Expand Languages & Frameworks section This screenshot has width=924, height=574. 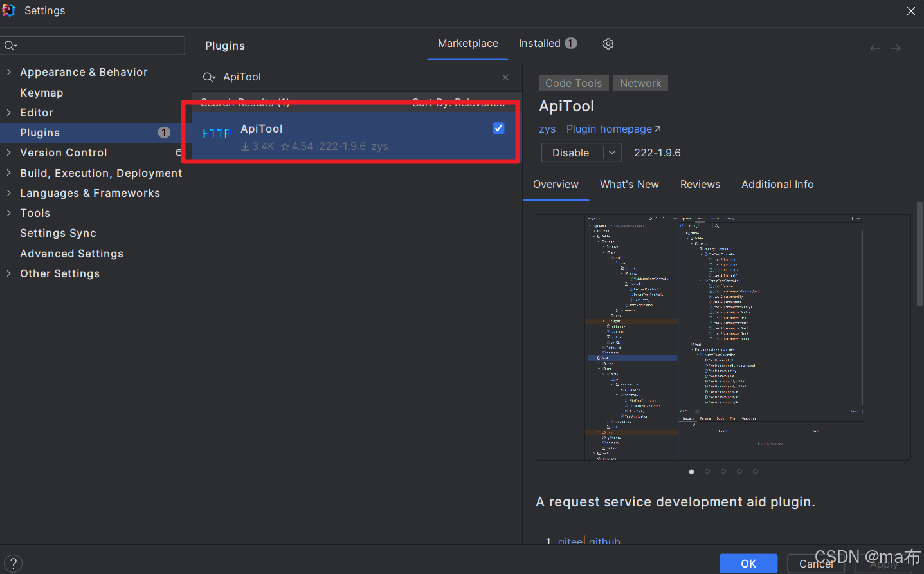tap(8, 193)
